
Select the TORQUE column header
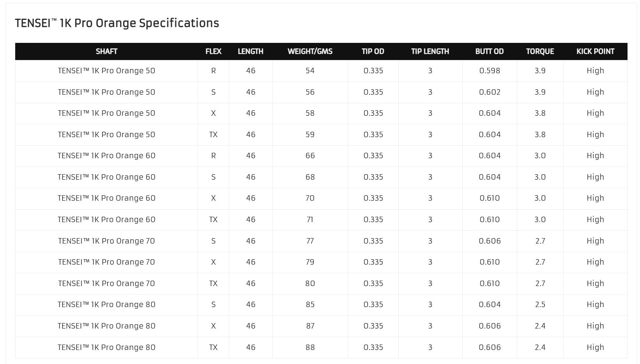click(540, 51)
